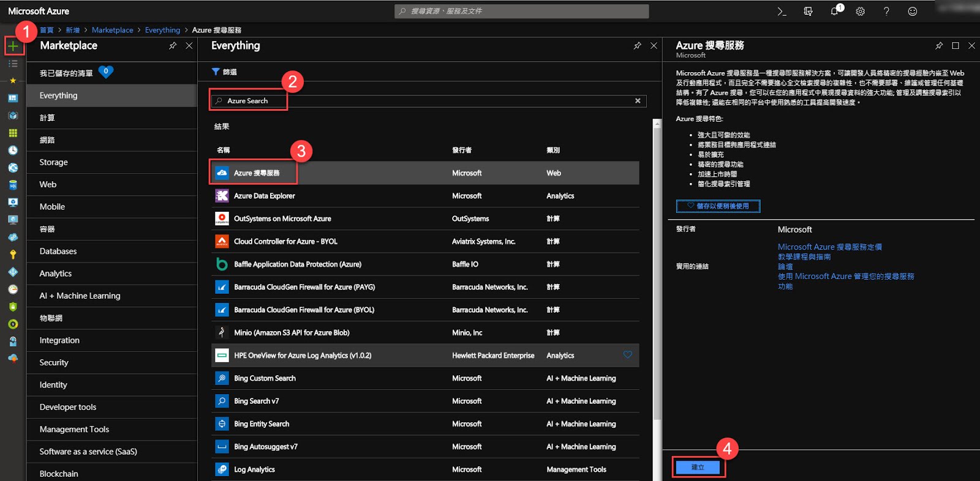The image size is (980, 481).
Task: Go to 新增 breadcrumb
Action: 73,30
